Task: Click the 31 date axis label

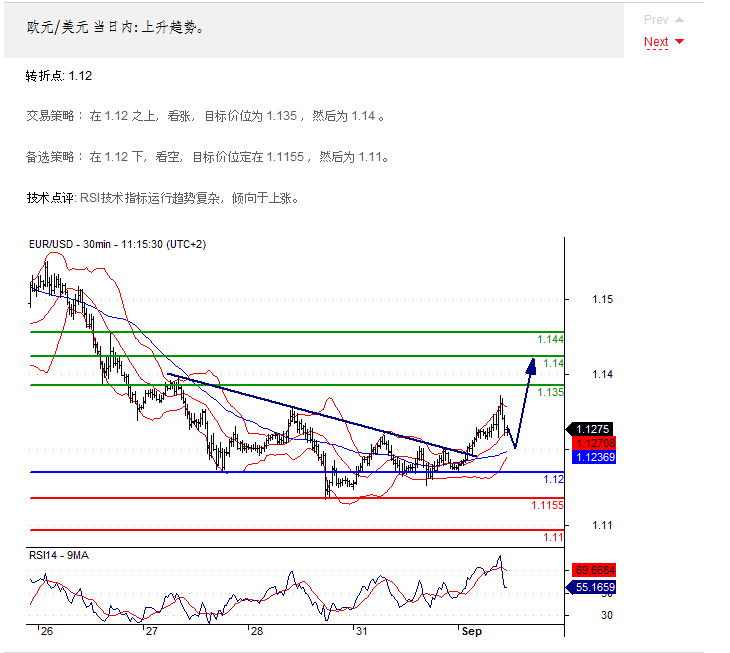Action: point(362,632)
